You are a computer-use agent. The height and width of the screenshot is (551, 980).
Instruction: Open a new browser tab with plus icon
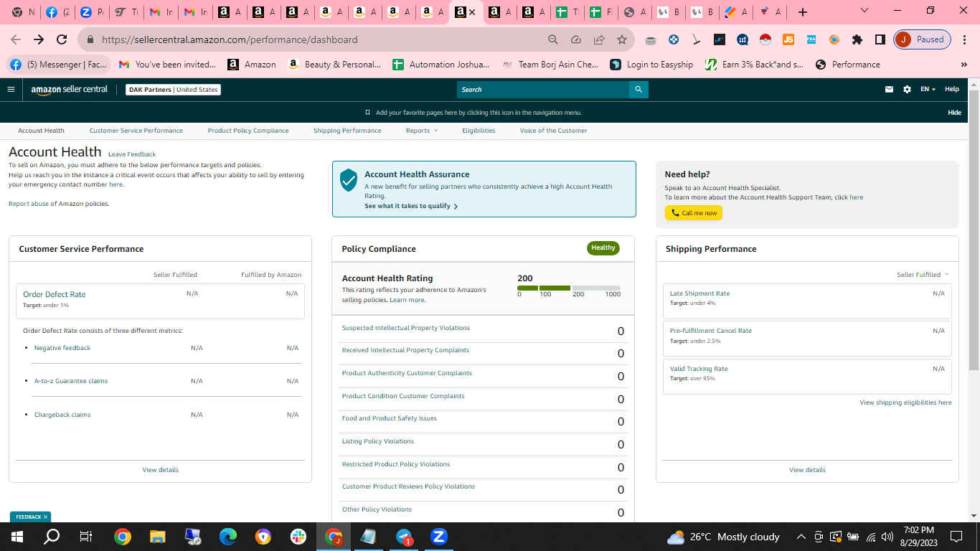click(803, 12)
